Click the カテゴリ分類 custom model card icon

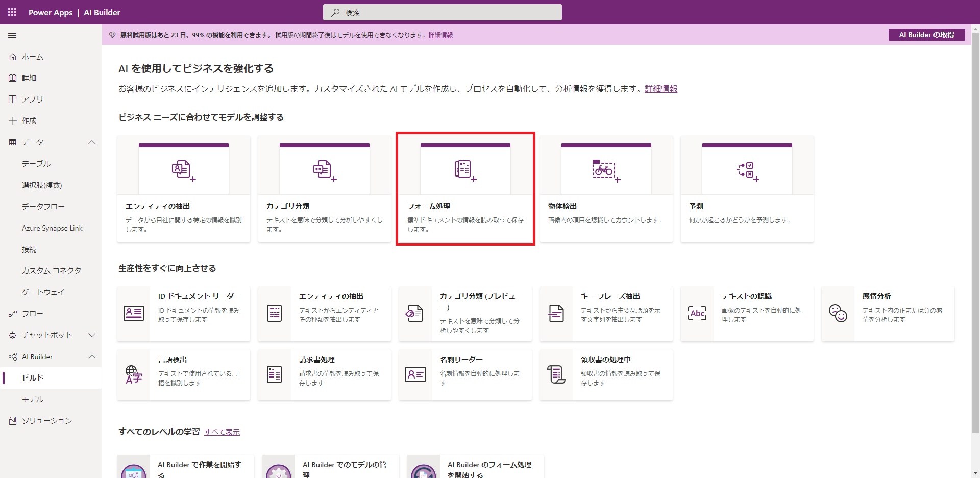325,170
